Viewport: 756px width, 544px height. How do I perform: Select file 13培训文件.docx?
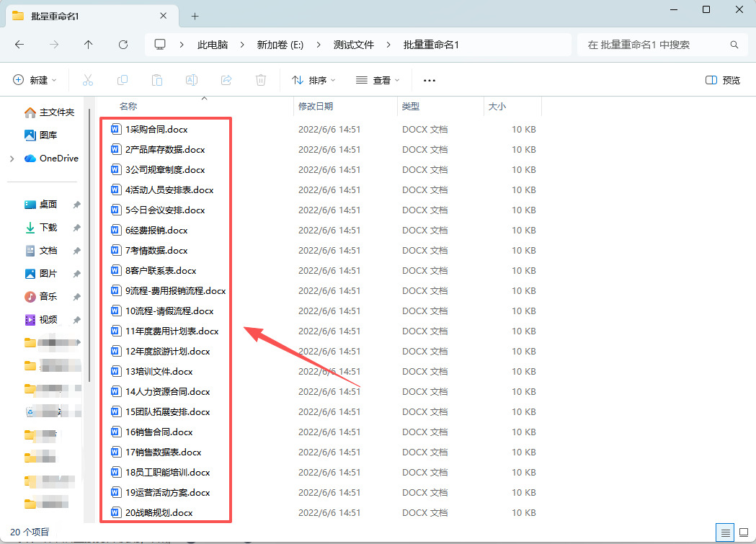159,372
